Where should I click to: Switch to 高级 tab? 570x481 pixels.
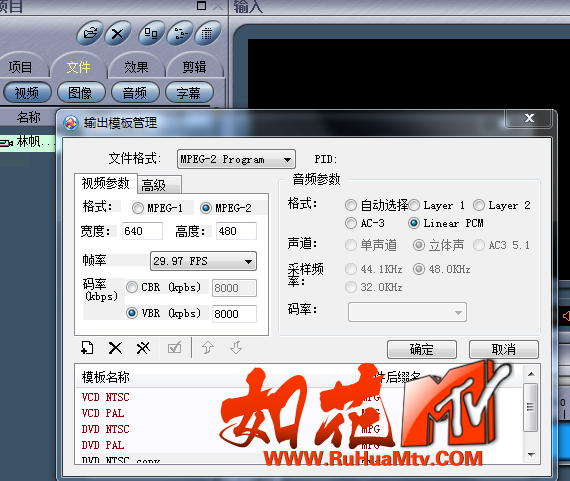pos(159,185)
